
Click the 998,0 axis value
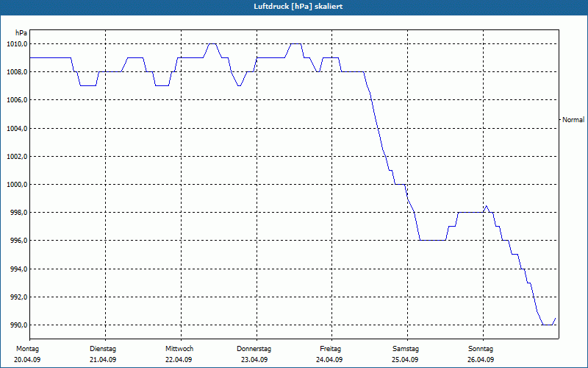pyautogui.click(x=18, y=213)
